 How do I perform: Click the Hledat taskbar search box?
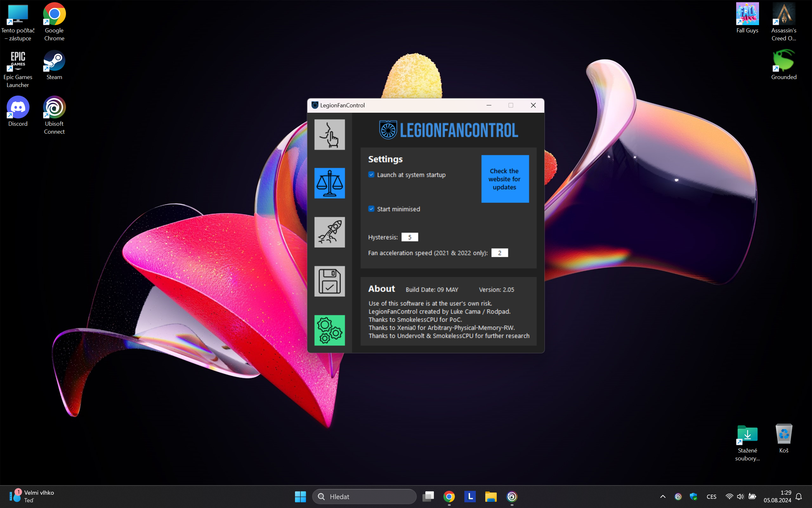364,497
